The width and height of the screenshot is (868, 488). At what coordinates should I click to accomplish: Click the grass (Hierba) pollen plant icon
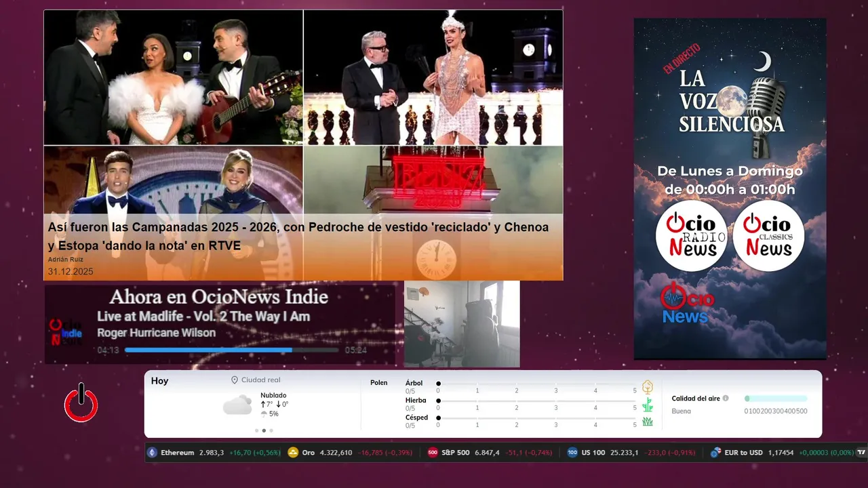tap(648, 405)
